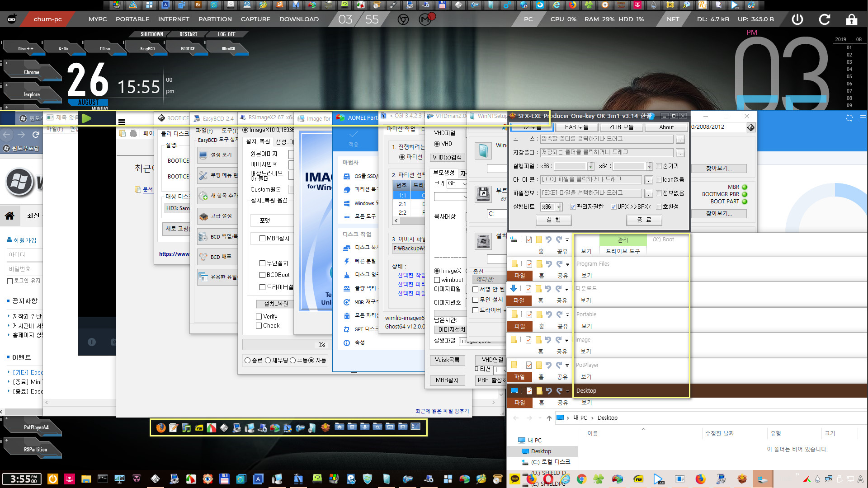Click sync arrows icon in blue window header
This screenshot has width=868, height=488.
click(849, 118)
